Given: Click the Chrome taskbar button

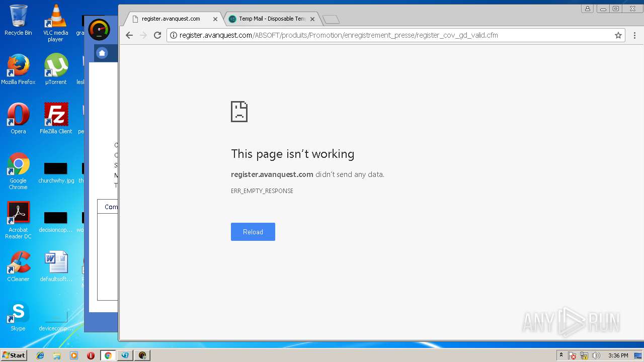Looking at the screenshot, I should [108, 355].
